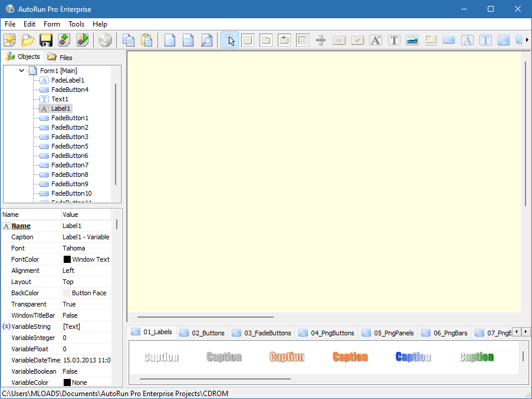Insert a FadeButton object from the toolbar
Screen dimensions: 532x399
(x=449, y=40)
